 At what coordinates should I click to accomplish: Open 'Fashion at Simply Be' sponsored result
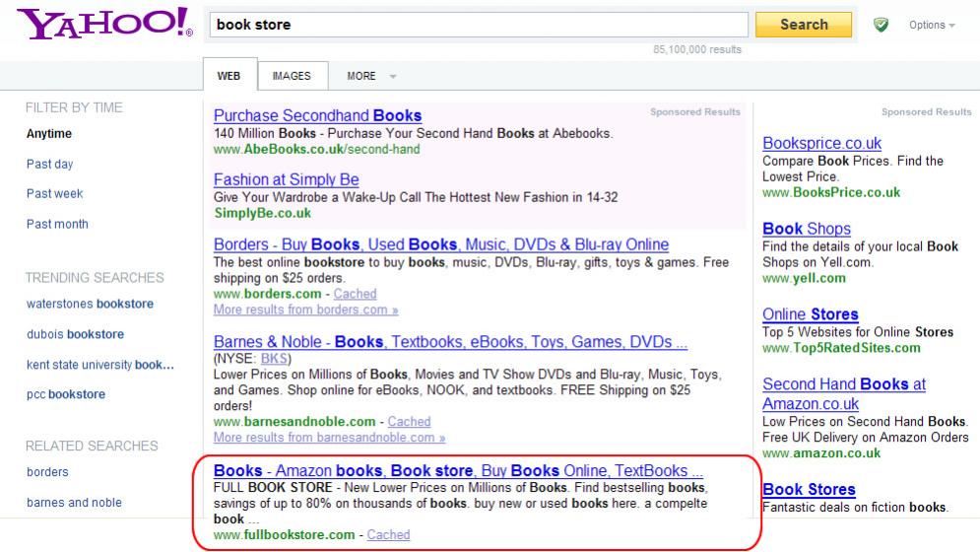pos(287,179)
